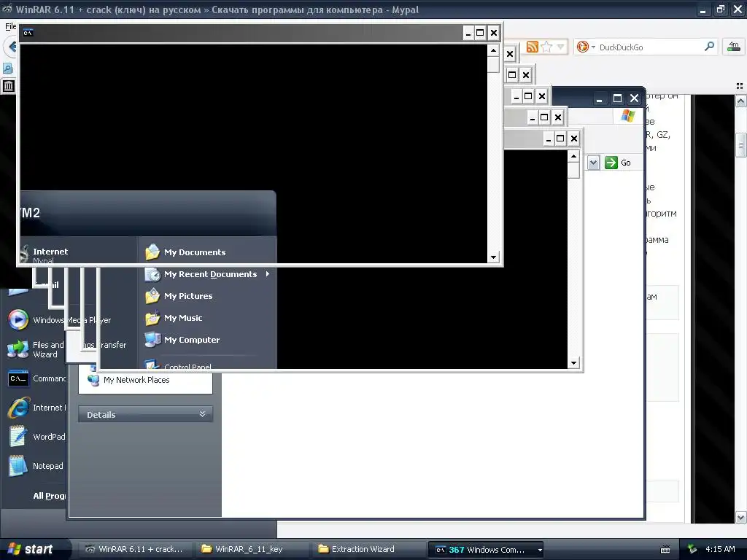Click the 4:15 AM taskbar clock
This screenshot has width=747, height=560.
(720, 549)
